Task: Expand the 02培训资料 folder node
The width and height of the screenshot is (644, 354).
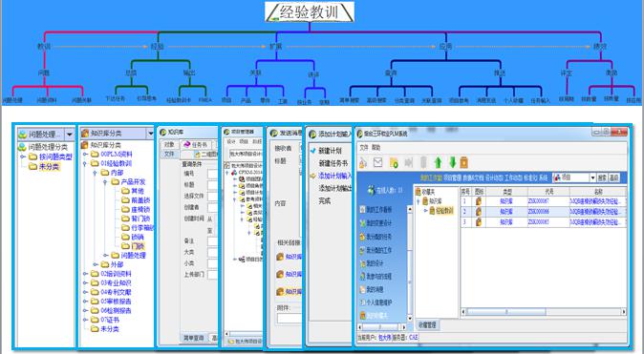Action: 85,274
